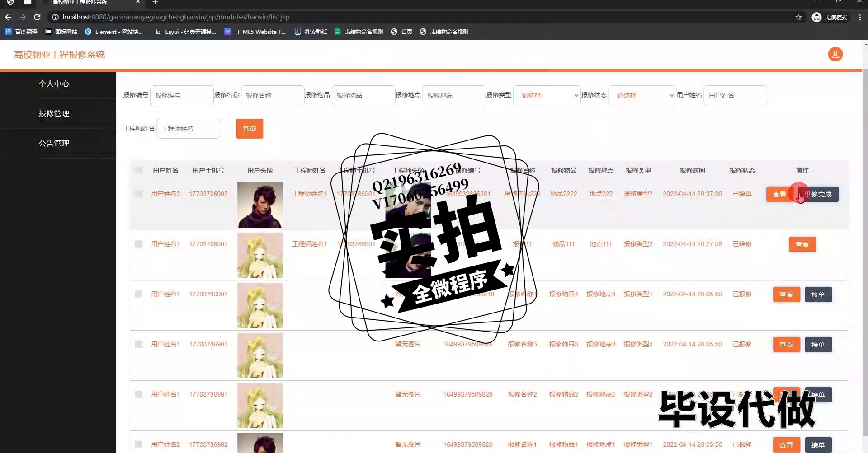Click the 查询 search button
Screen dimensions: 868x453
click(250, 129)
